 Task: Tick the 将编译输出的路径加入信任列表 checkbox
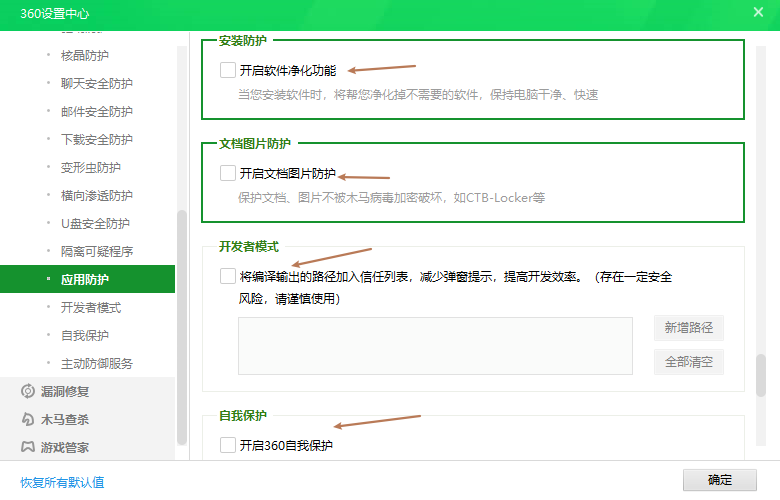[228, 276]
